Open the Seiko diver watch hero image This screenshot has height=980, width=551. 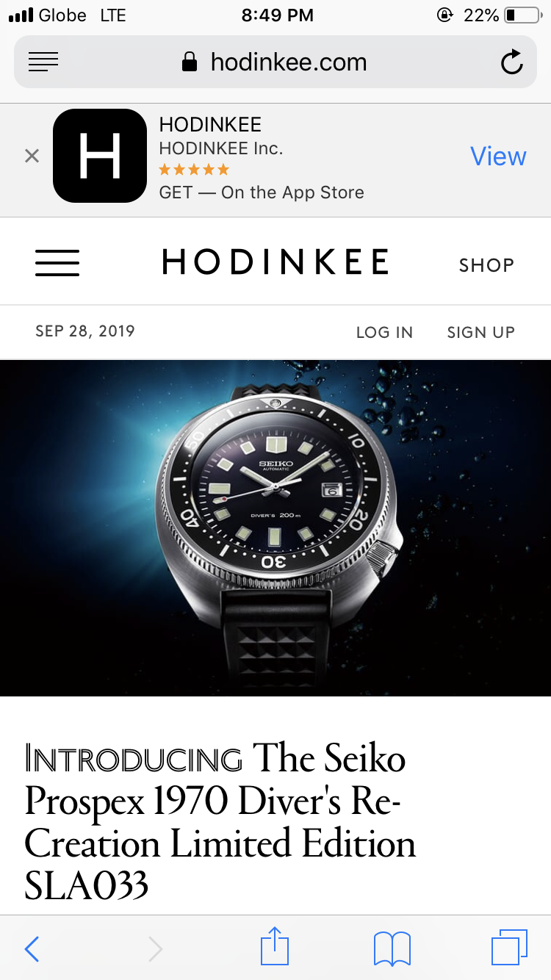tap(275, 527)
